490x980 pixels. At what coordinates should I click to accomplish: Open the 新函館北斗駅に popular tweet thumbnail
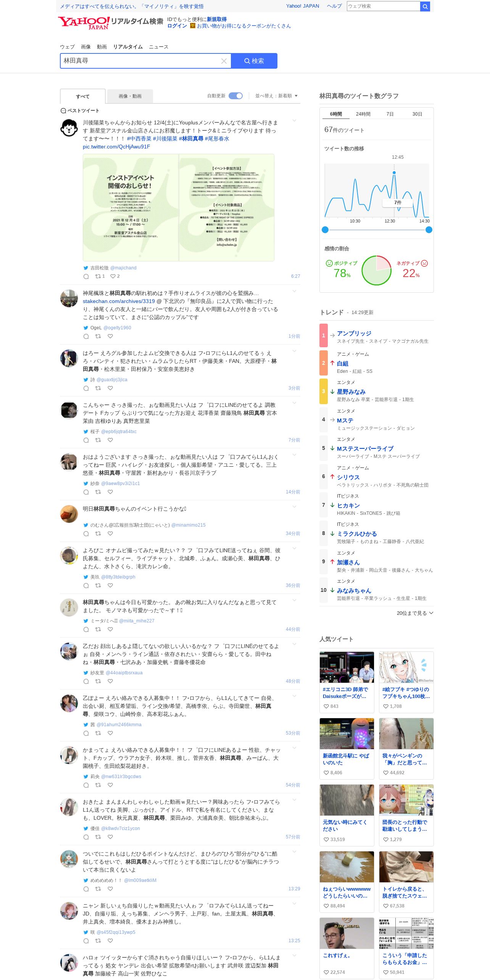point(347,733)
